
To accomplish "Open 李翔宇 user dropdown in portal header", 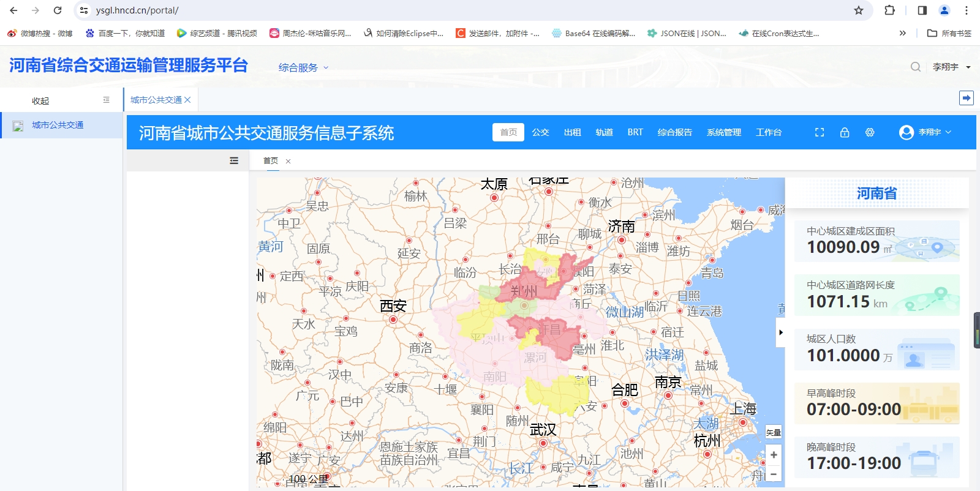I will pyautogui.click(x=951, y=67).
